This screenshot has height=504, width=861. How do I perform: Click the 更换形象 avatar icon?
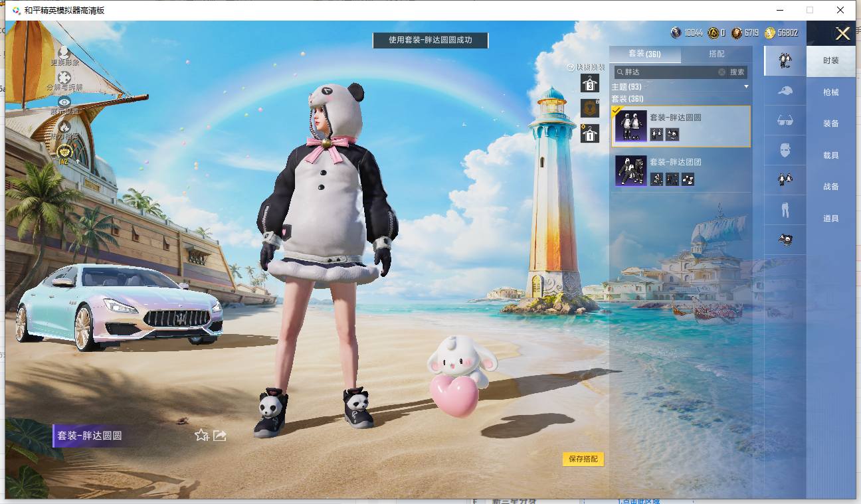(x=64, y=52)
